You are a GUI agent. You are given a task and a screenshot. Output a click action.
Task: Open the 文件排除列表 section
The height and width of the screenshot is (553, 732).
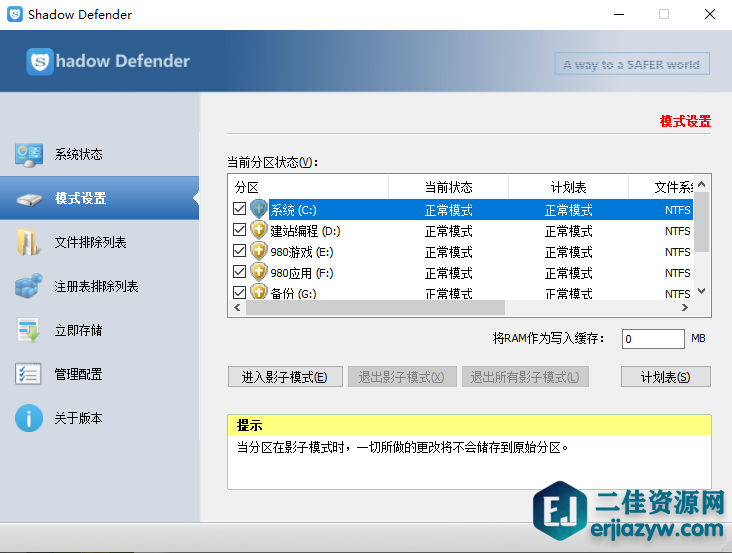pyautogui.click(x=99, y=242)
